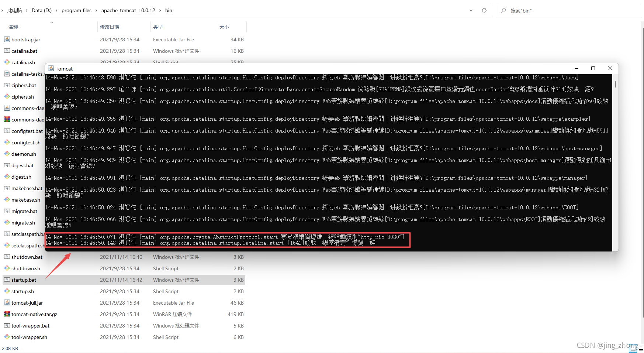The image size is (644, 353).
Task: Click the 16 KB size of catalina.bat
Action: 237,51
